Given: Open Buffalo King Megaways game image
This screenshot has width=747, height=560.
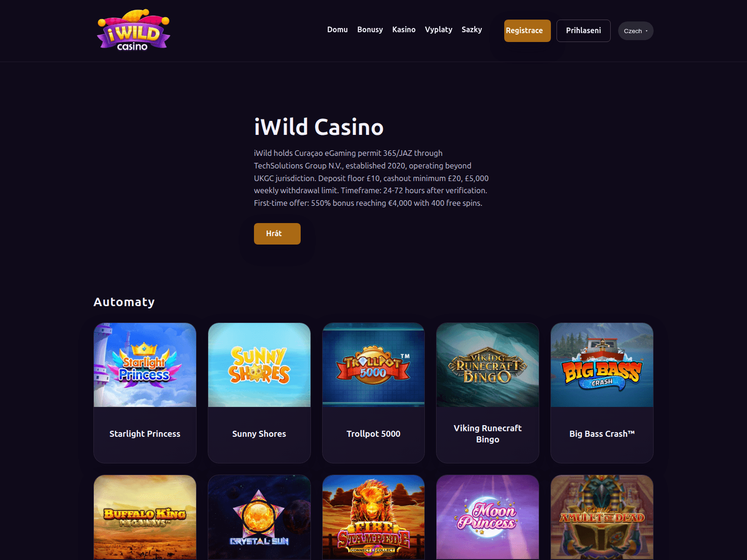Looking at the screenshot, I should coord(145,517).
